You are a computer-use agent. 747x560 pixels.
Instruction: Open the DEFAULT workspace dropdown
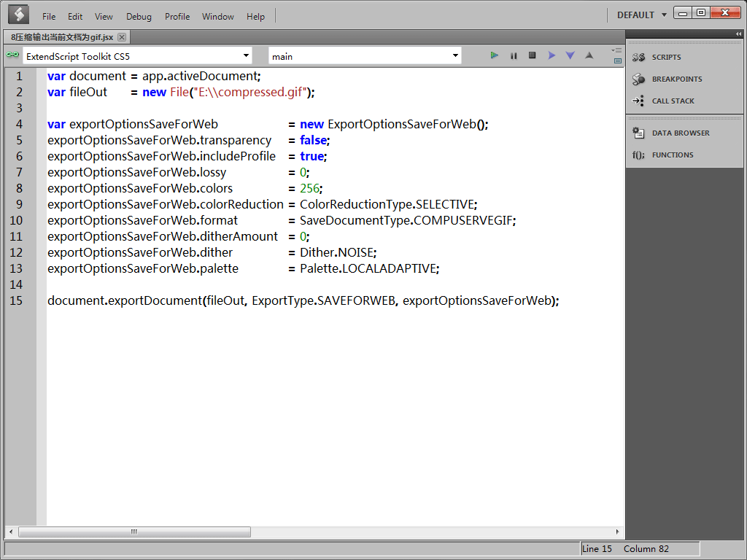click(x=641, y=15)
